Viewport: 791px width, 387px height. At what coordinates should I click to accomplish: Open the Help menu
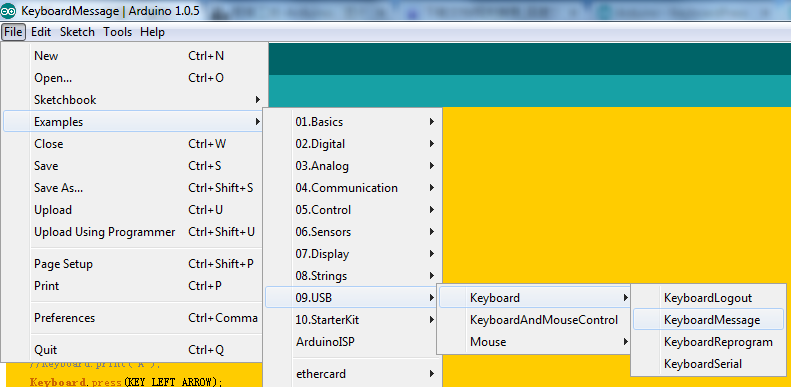152,32
